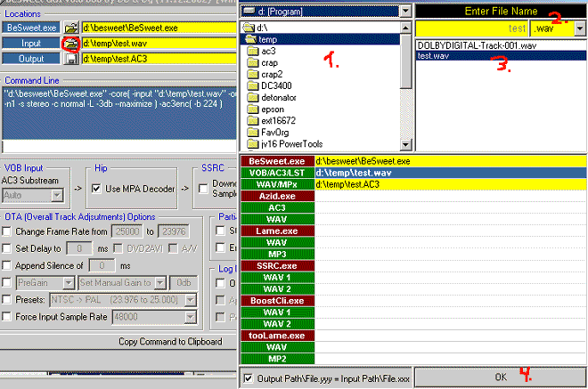Click the BeSweet.exe location button

point(31,28)
